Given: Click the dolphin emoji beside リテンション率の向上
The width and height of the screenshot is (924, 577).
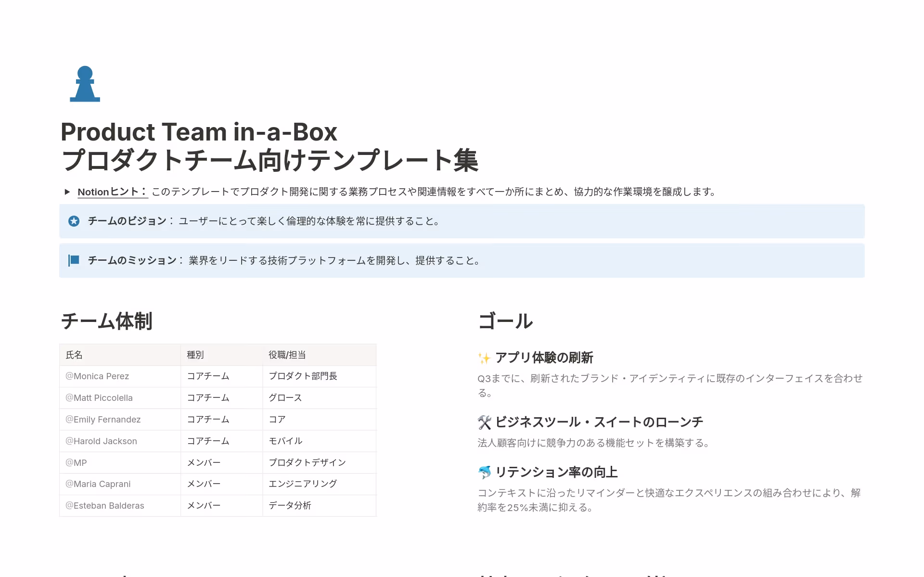Looking at the screenshot, I should (483, 472).
